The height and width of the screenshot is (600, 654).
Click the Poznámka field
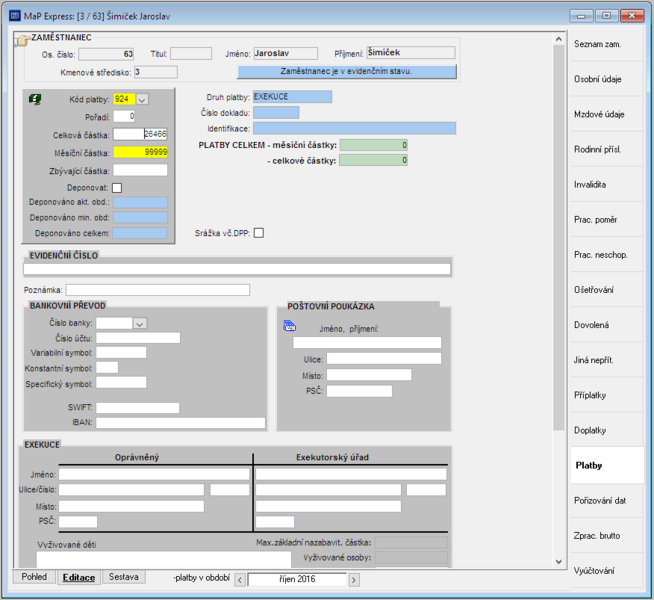pos(158,290)
